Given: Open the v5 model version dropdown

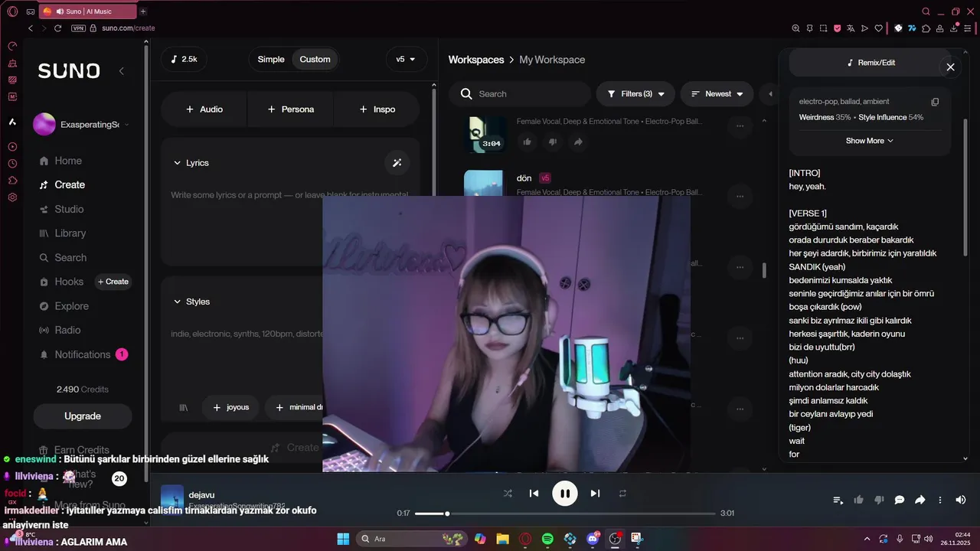Looking at the screenshot, I should [406, 59].
